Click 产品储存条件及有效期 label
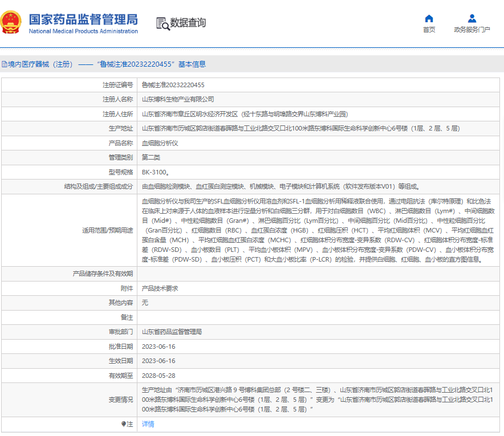Screen dimensions: 504x436 coord(103,274)
